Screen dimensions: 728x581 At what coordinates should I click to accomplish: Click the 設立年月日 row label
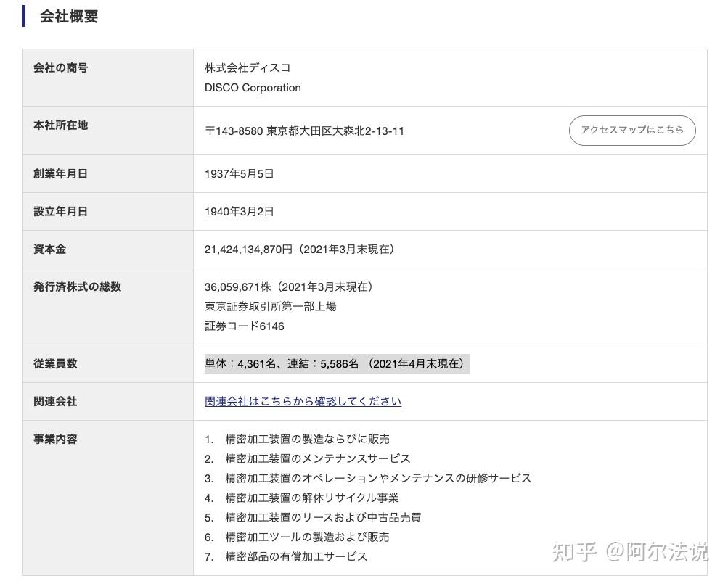tap(61, 212)
